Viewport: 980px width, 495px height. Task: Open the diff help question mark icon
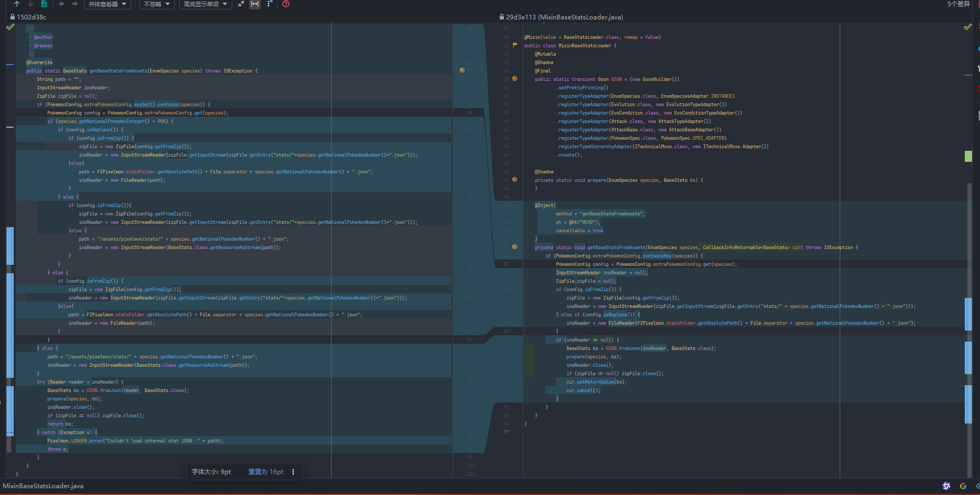pos(286,4)
